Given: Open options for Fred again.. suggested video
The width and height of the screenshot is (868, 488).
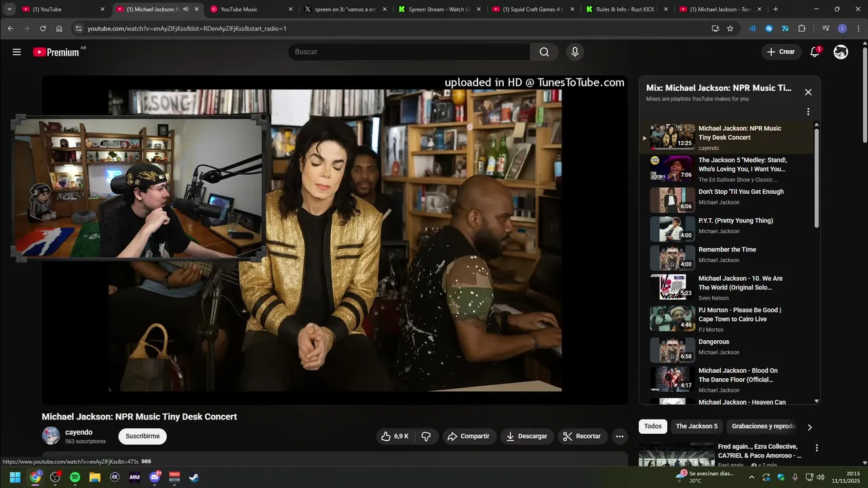Looking at the screenshot, I should [x=816, y=448].
